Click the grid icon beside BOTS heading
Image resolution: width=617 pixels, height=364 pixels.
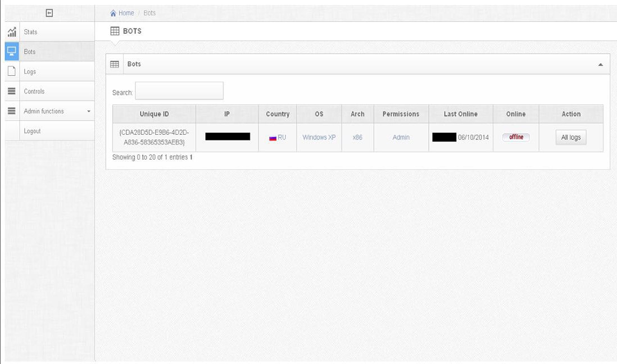115,31
